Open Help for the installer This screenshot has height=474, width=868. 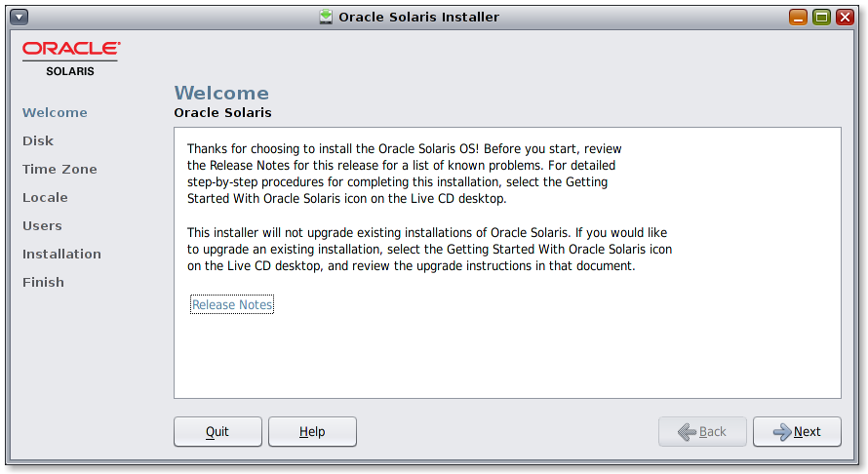tap(312, 431)
